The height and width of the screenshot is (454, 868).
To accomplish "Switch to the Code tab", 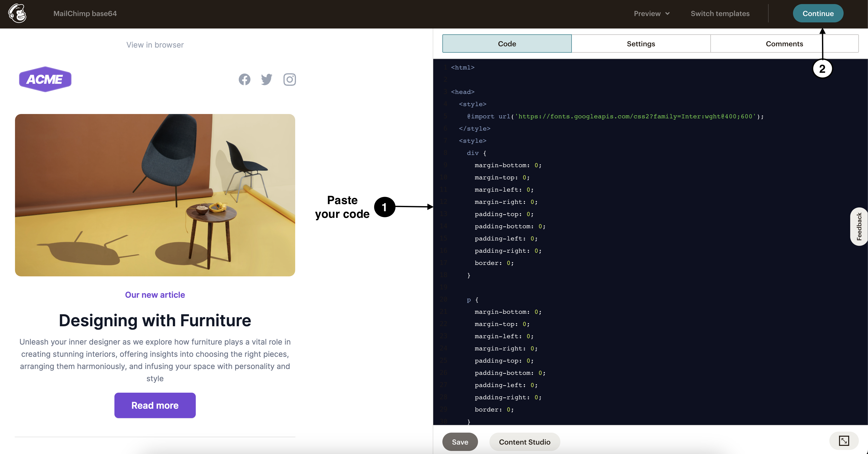I will [507, 44].
